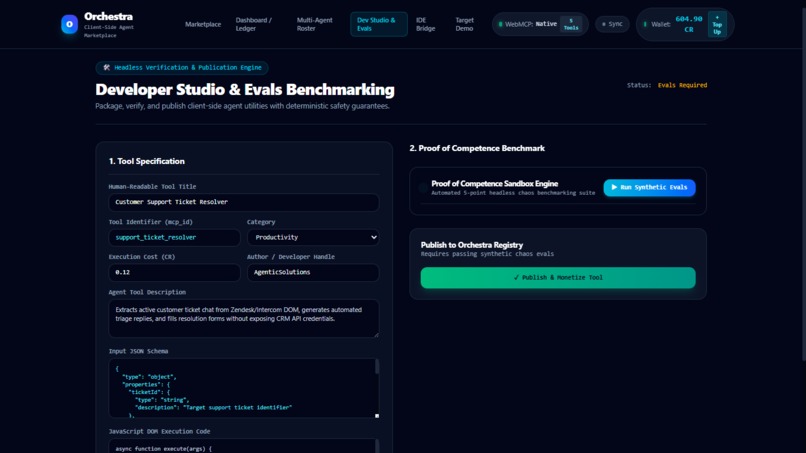This screenshot has width=806, height=453.
Task: Click the JSON Schema resize handle
Action: pyautogui.click(x=377, y=415)
